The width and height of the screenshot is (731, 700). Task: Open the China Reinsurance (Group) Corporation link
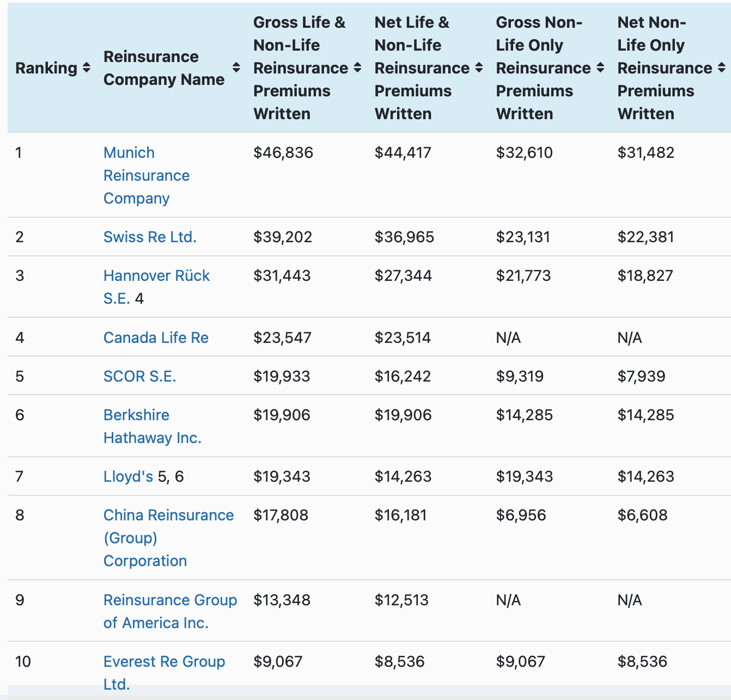click(x=168, y=538)
